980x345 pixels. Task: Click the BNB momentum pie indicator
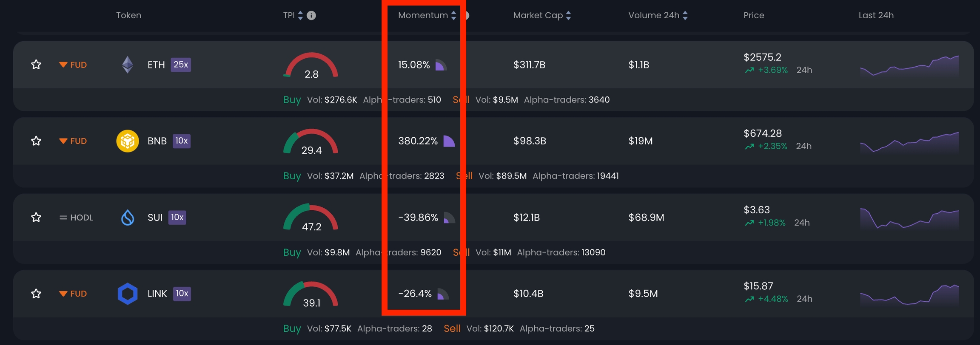(449, 141)
